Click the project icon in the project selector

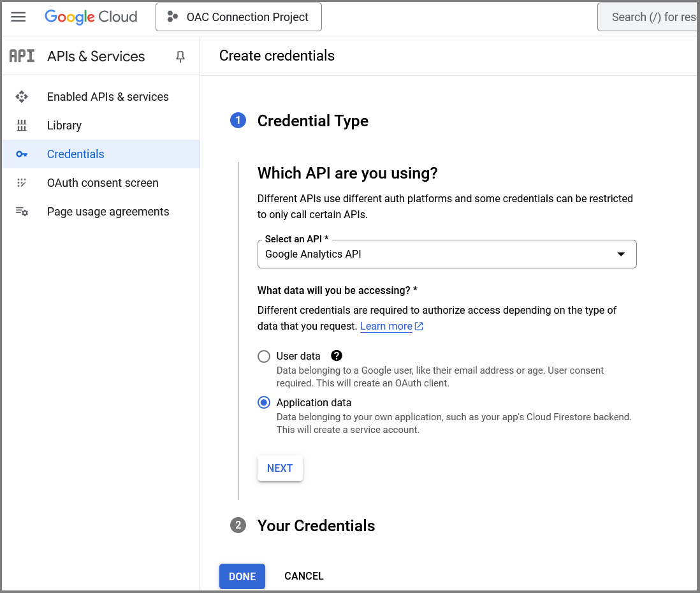tap(172, 17)
